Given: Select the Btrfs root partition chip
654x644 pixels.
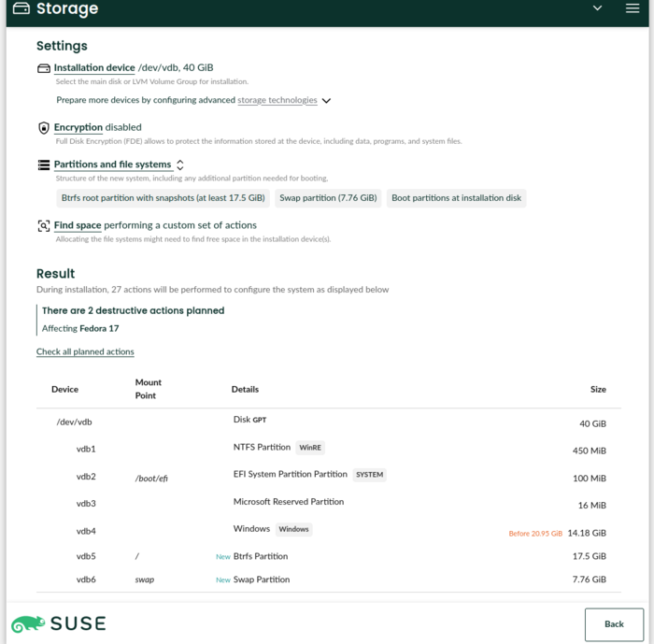Looking at the screenshot, I should click(x=163, y=198).
